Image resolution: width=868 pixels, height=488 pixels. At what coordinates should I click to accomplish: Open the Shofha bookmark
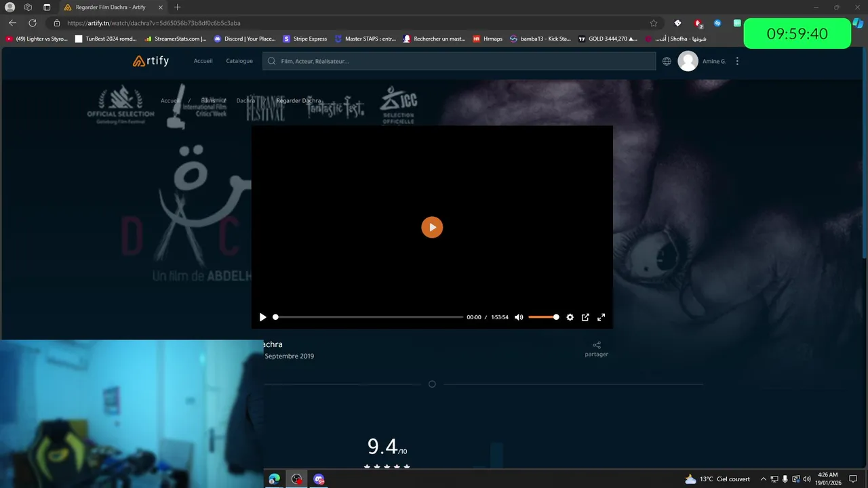pyautogui.click(x=675, y=39)
